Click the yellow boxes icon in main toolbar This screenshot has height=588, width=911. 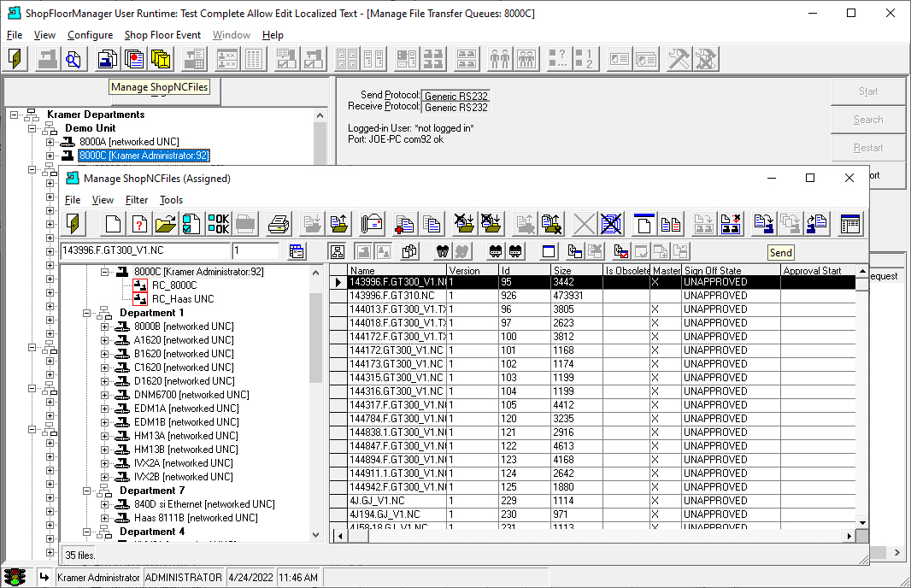[x=161, y=59]
